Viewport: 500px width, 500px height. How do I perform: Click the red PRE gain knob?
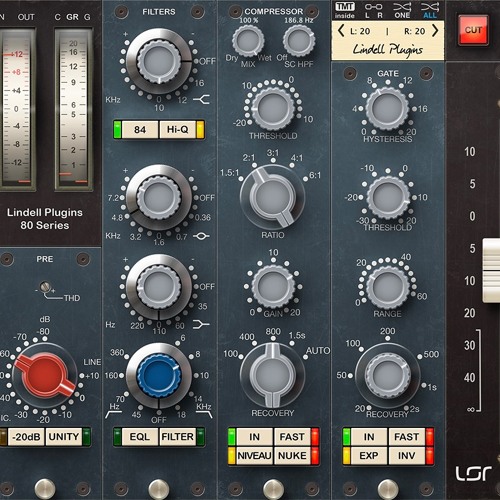click(x=45, y=375)
